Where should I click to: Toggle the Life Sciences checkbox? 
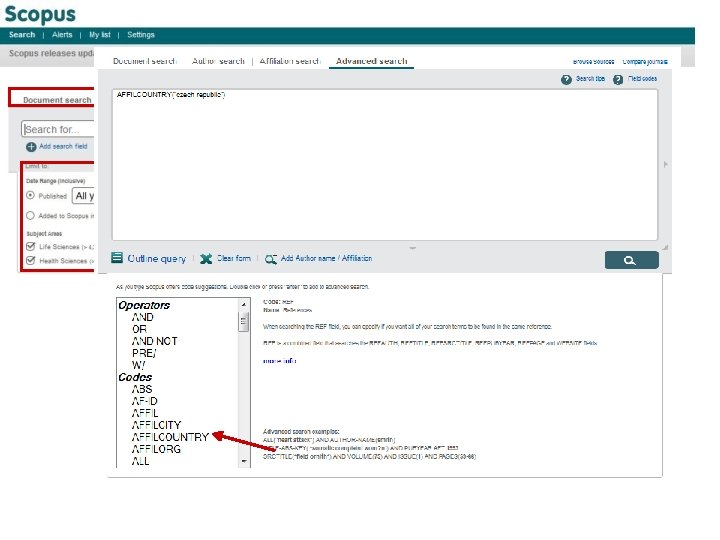click(31, 247)
